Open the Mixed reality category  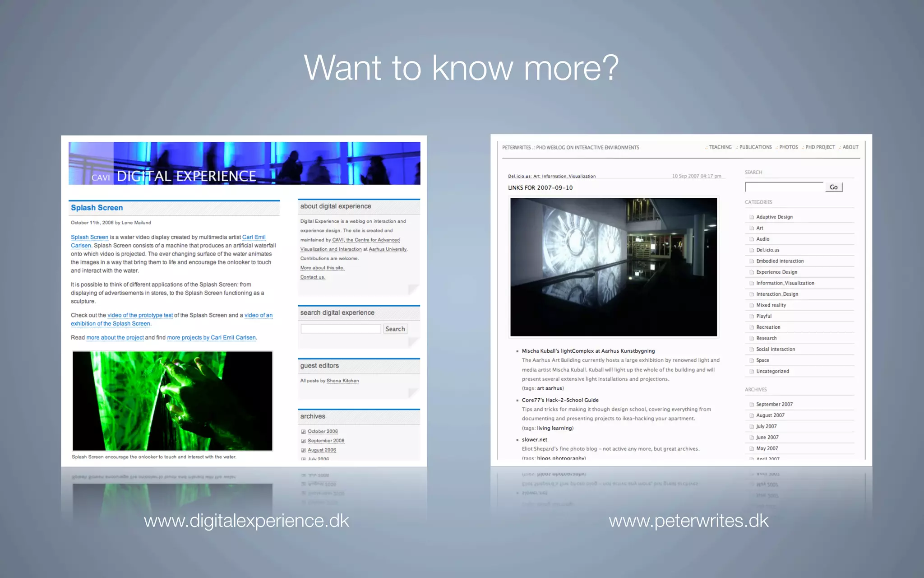click(771, 305)
